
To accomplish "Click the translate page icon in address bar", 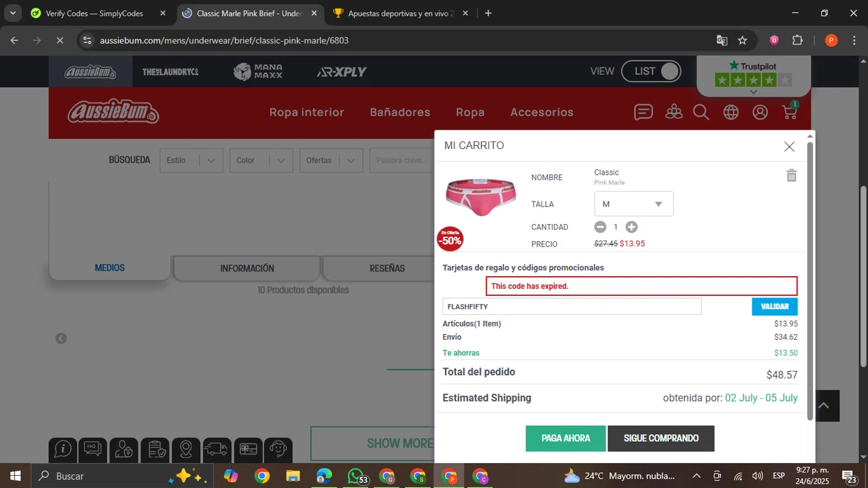I will [x=722, y=41].
